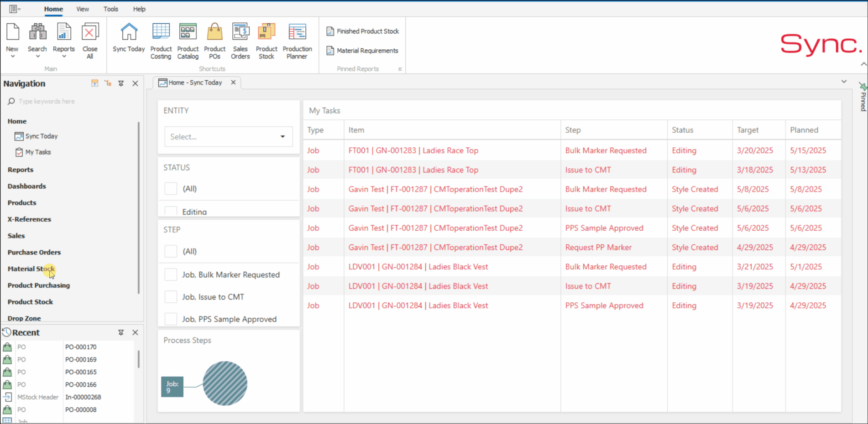Open the Pinned side panel
The image size is (868, 424).
pos(863,97)
